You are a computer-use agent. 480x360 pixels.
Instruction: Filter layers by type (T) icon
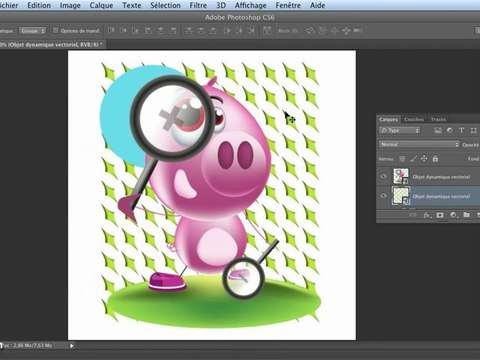462,130
